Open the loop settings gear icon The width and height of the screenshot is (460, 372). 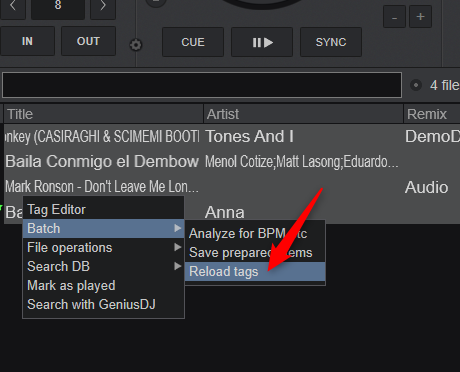(136, 45)
